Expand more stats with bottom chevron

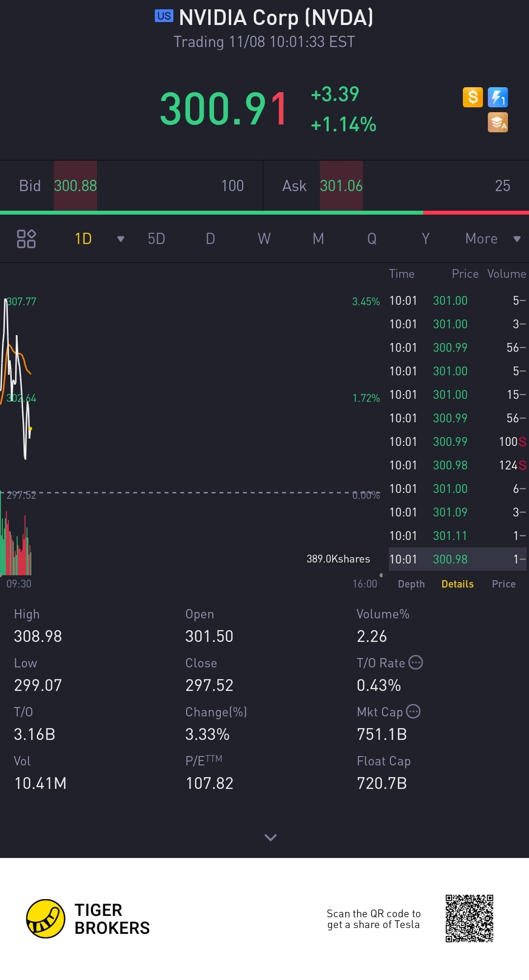coord(270,837)
